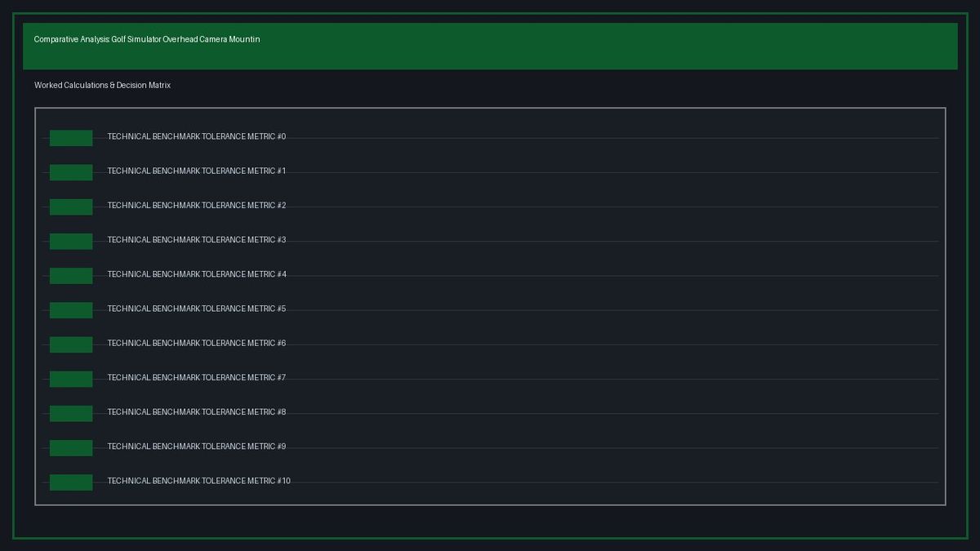Click the green swatch beside Metric #6
This screenshot has width=980, height=551.
pyautogui.click(x=71, y=344)
